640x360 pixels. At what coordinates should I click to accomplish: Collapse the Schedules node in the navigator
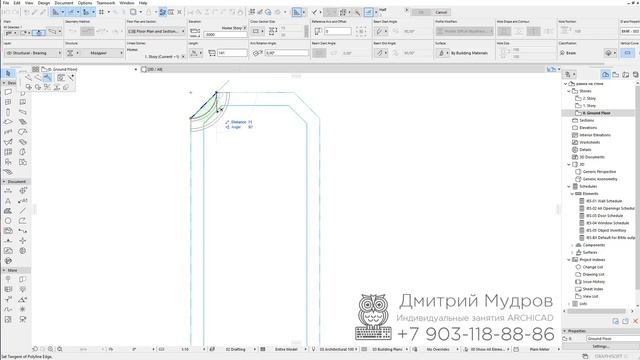(x=569, y=187)
